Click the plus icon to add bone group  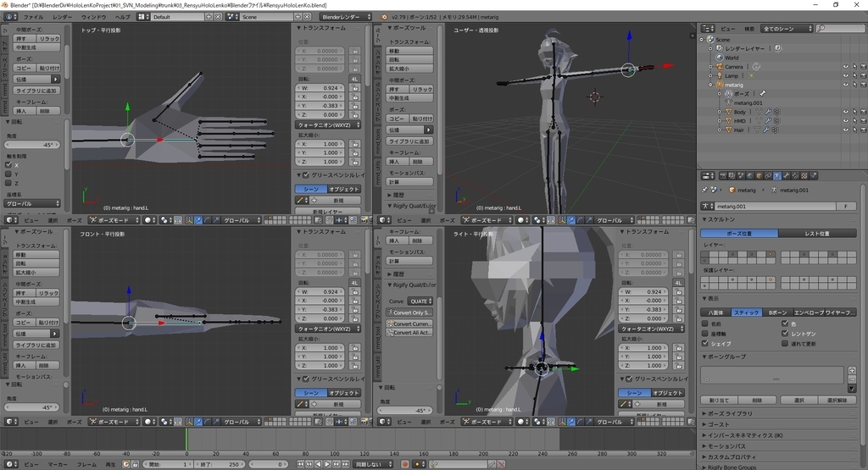(854, 370)
